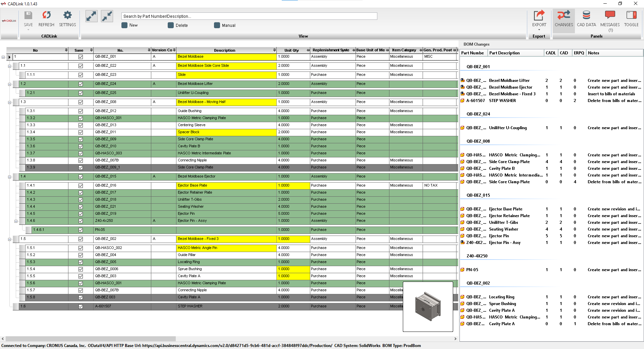644x349 pixels.
Task: Toggle the Manual filter checkbox
Action: point(217,25)
